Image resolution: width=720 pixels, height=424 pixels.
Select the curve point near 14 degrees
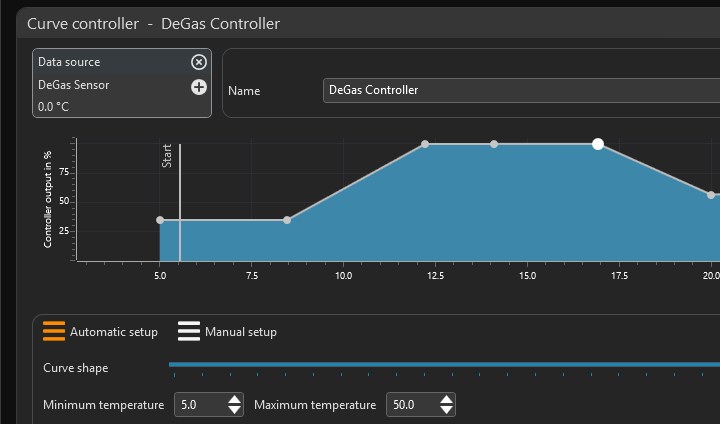(494, 144)
